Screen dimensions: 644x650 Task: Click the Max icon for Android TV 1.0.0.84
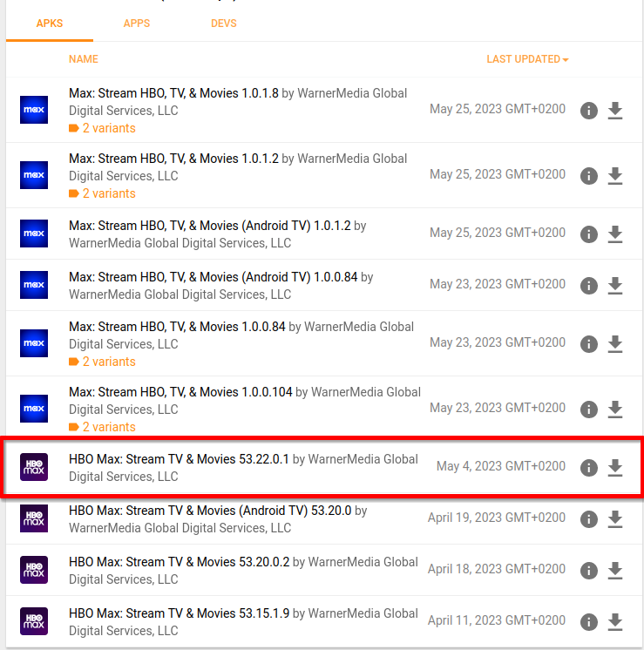34,285
